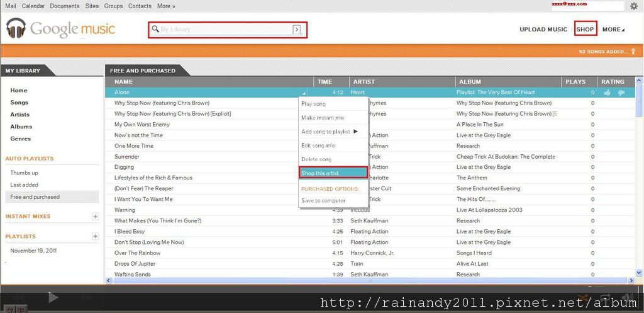Give thumbs up to Alone
644x313 pixels.
click(x=607, y=93)
